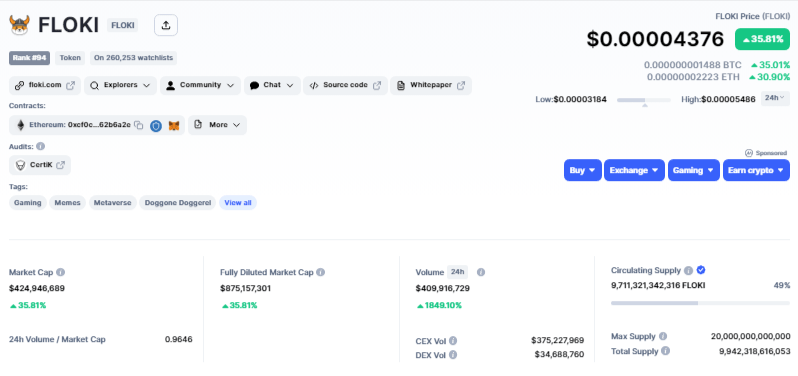Image resolution: width=798 pixels, height=376 pixels.
Task: Click View all tags
Action: pos(238,203)
